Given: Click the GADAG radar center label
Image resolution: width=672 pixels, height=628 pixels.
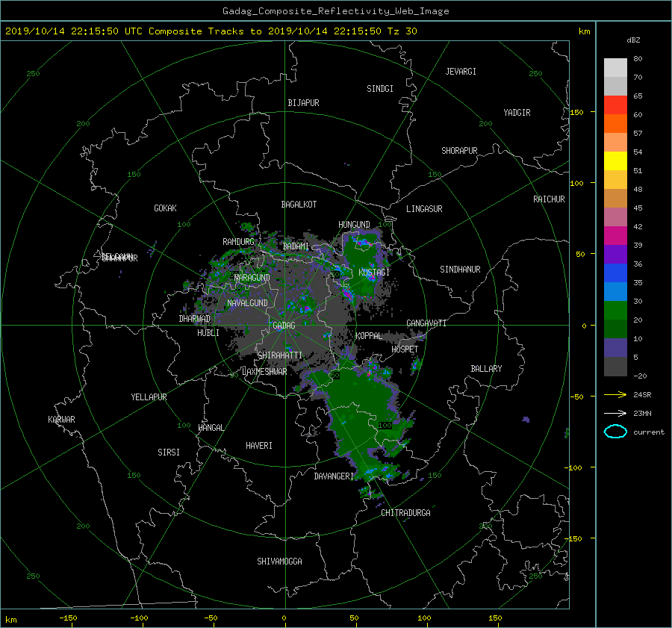Looking at the screenshot, I should [x=284, y=326].
